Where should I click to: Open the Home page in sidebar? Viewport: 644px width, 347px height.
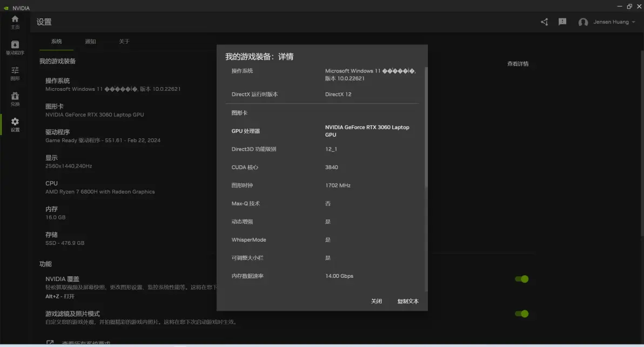15,19
